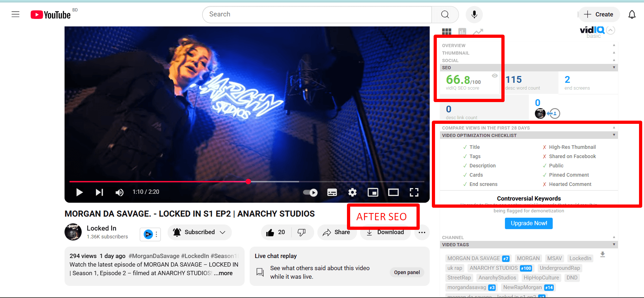Focus the YouTube search field
Viewport: 644px width, 298px height.
coord(317,14)
